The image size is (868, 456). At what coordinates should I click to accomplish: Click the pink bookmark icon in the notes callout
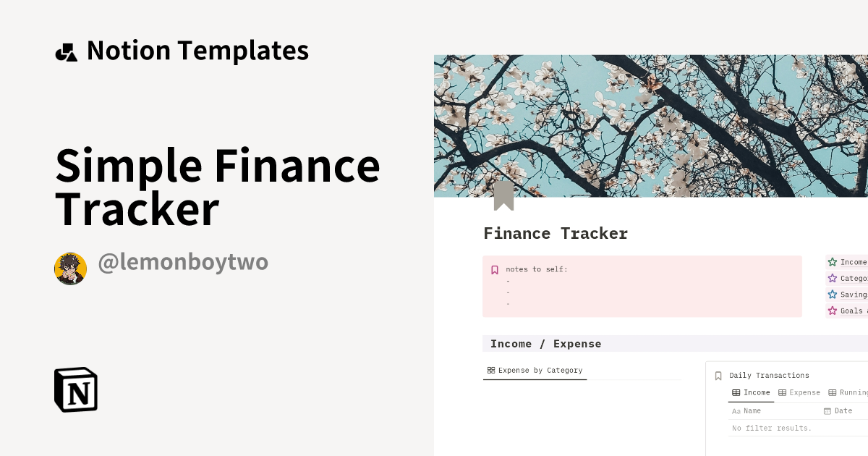tap(494, 269)
